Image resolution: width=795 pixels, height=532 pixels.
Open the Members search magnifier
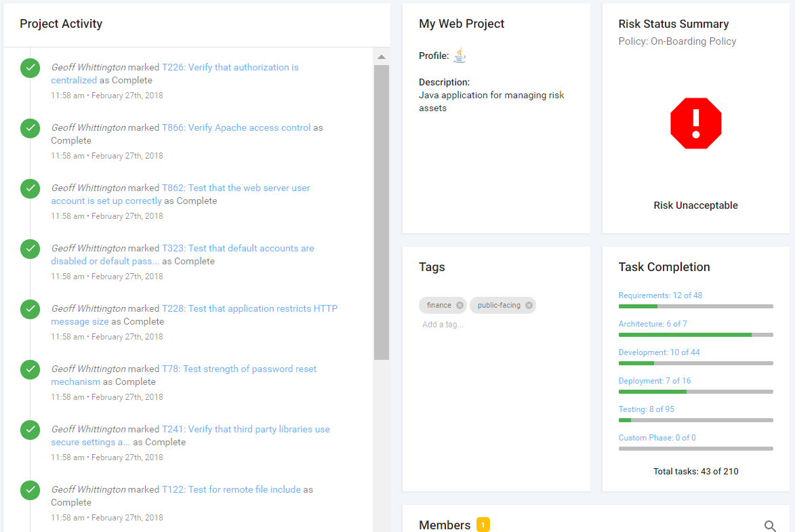770,525
